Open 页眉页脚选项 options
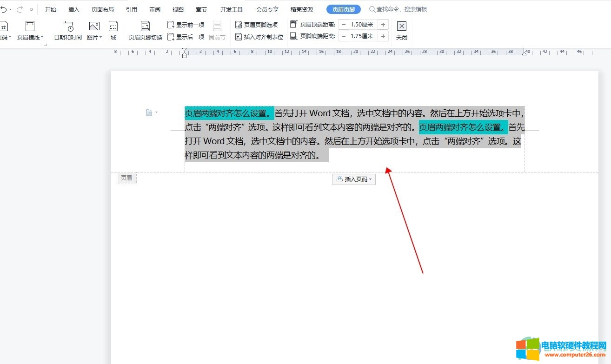 257,25
